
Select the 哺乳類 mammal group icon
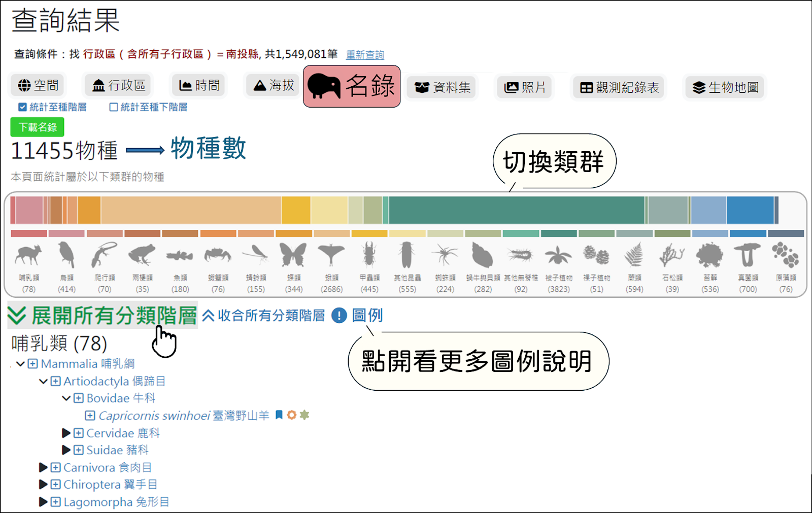pyautogui.click(x=28, y=256)
